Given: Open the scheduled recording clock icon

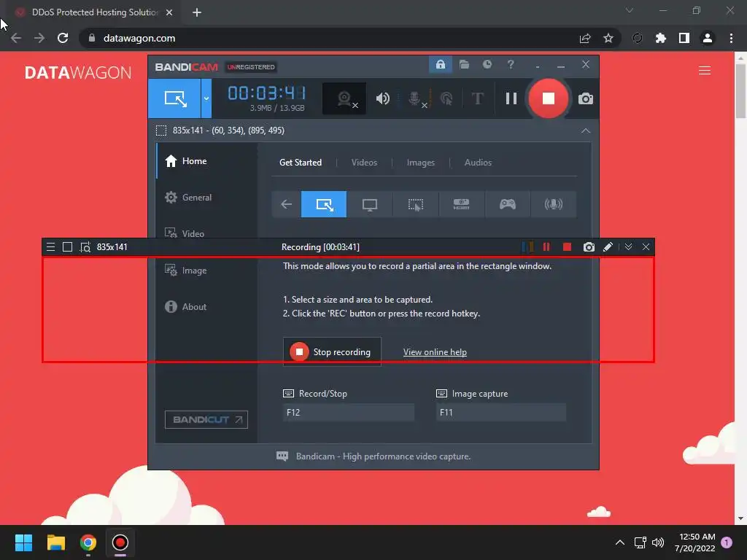Looking at the screenshot, I should click(x=487, y=64).
